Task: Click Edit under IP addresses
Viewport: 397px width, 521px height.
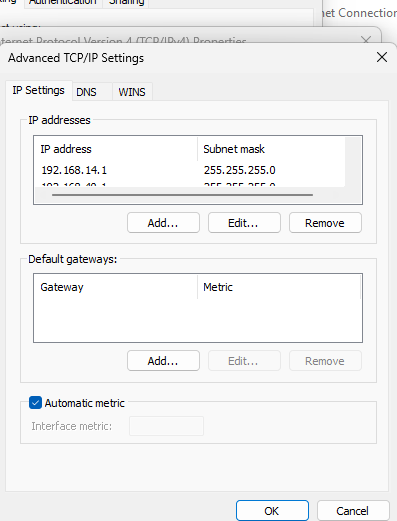Action: coord(244,223)
